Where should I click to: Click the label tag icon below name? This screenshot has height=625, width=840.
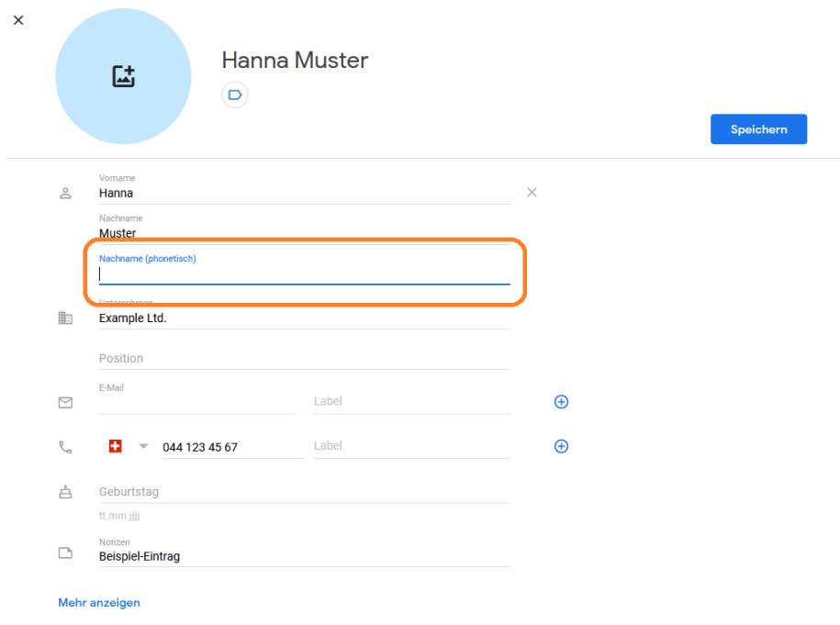(234, 95)
